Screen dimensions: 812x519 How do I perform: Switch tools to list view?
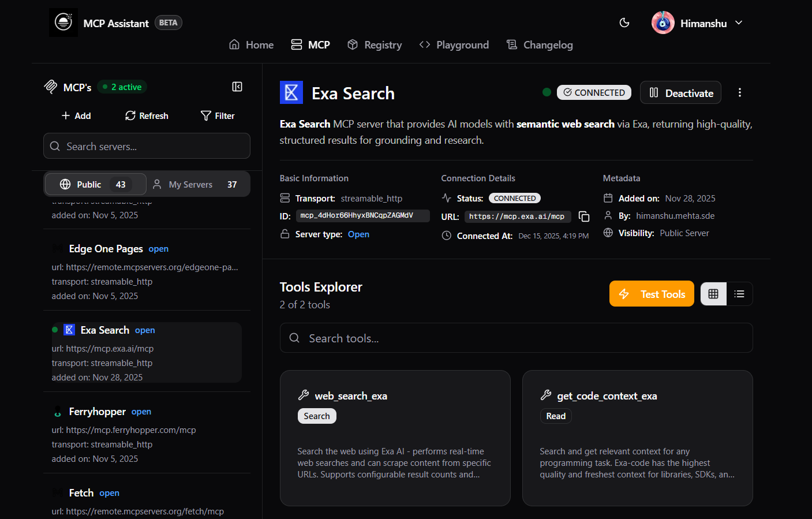739,294
